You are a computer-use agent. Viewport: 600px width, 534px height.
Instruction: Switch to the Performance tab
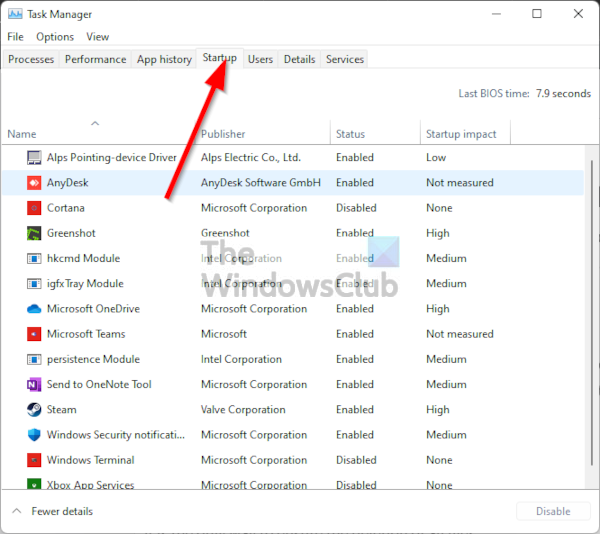tap(95, 59)
